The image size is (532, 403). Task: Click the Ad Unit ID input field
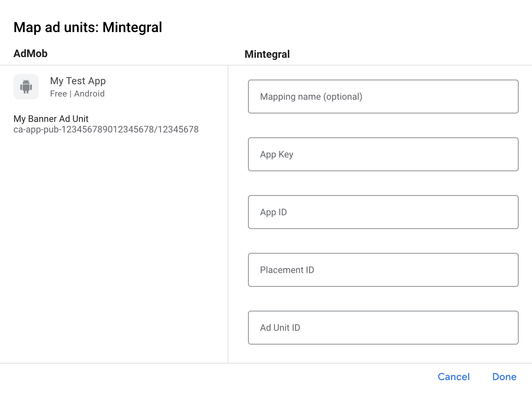click(x=383, y=328)
